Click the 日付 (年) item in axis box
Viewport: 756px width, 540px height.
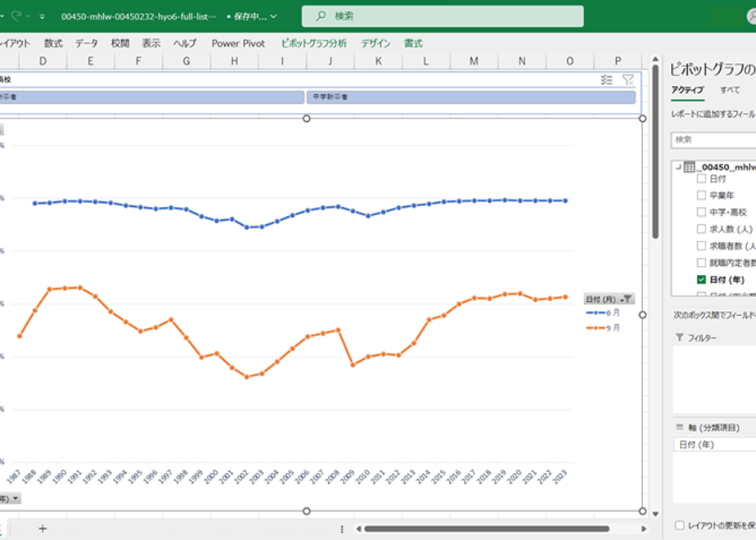(x=714, y=444)
